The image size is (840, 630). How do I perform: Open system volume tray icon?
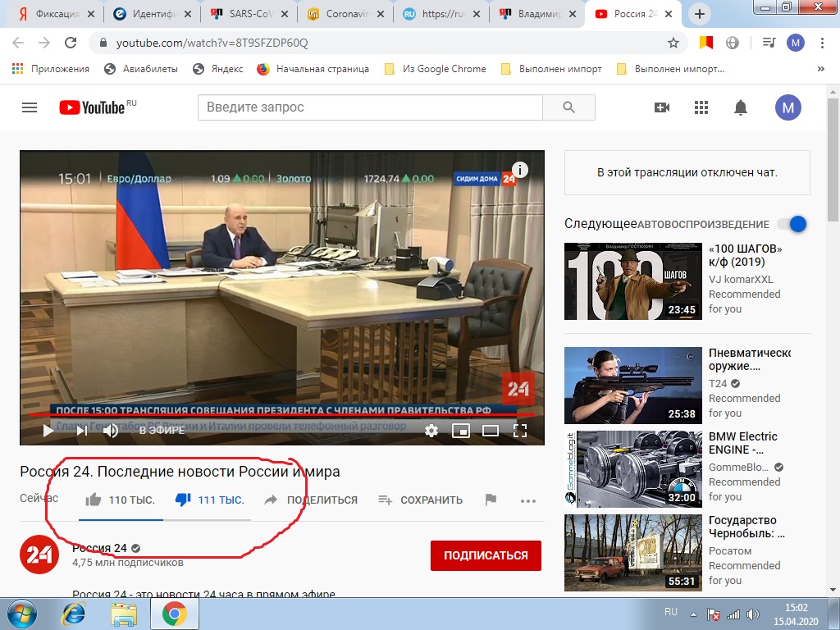coord(753,614)
